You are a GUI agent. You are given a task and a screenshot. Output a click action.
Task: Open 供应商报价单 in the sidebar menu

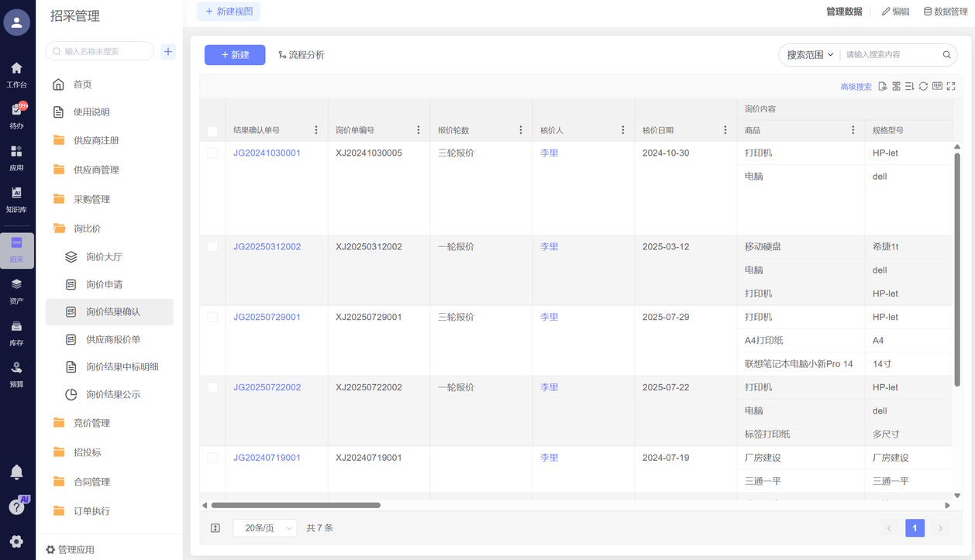[x=112, y=339]
